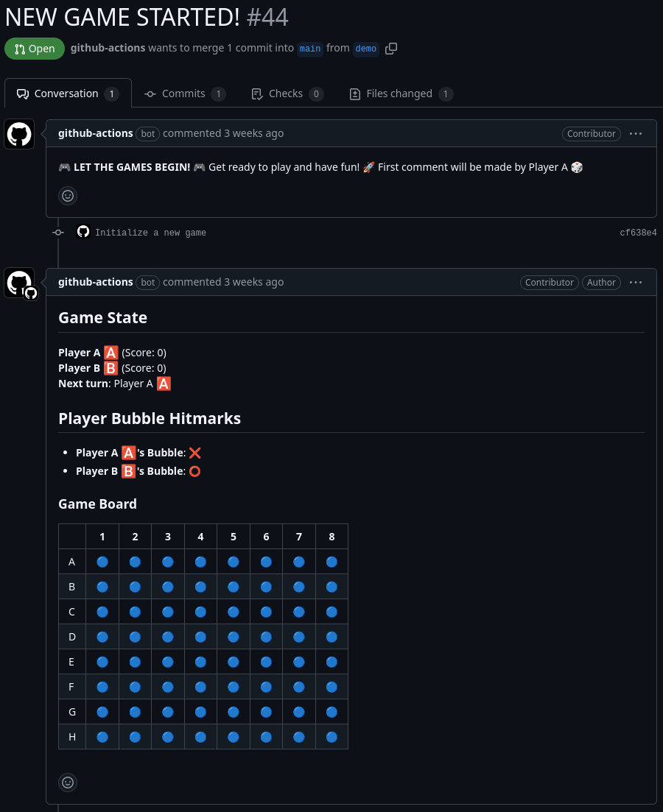Click github-actions avatar beside first comment

19,134
